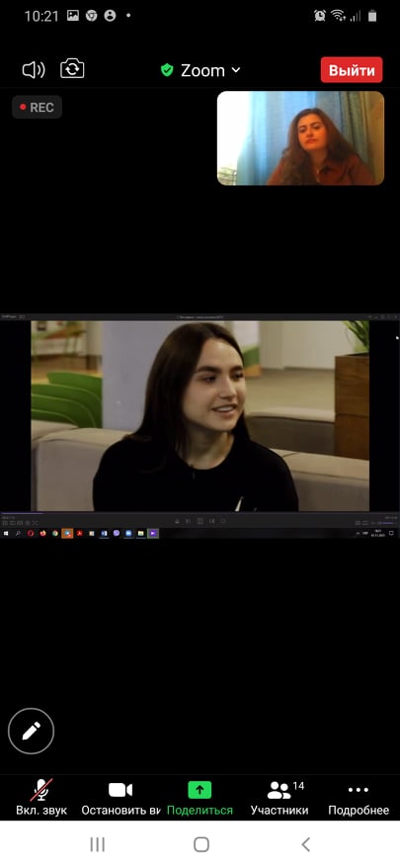Select the participant video thumbnail
The height and width of the screenshot is (868, 400).
click(300, 137)
